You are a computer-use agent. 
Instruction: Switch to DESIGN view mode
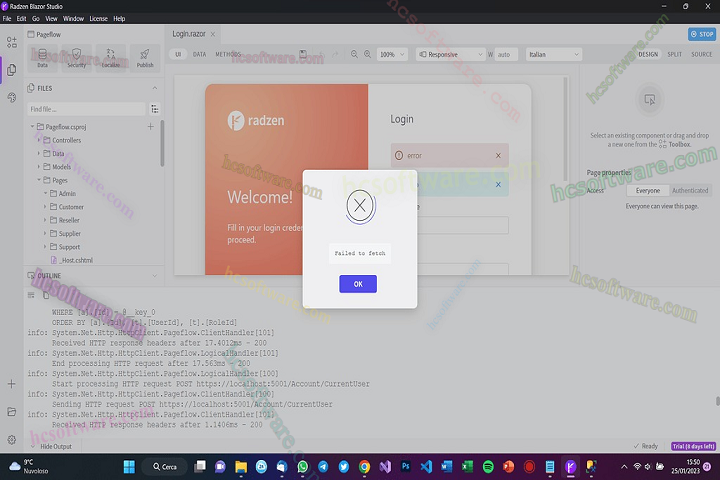(648, 54)
